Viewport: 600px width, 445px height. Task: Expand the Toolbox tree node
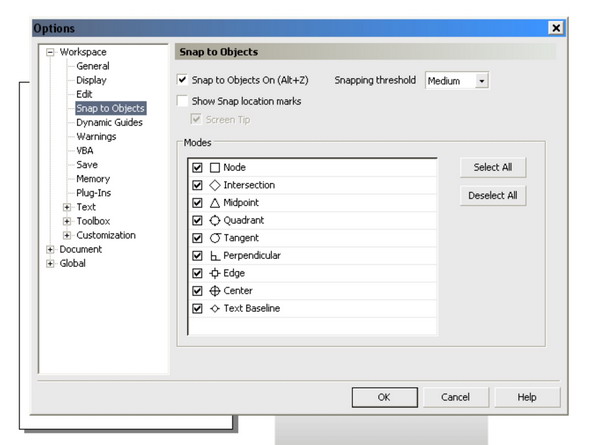point(67,222)
